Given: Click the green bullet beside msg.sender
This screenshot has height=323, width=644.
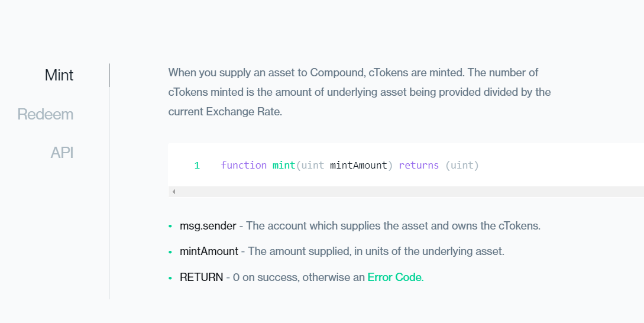Looking at the screenshot, I should point(170,227).
